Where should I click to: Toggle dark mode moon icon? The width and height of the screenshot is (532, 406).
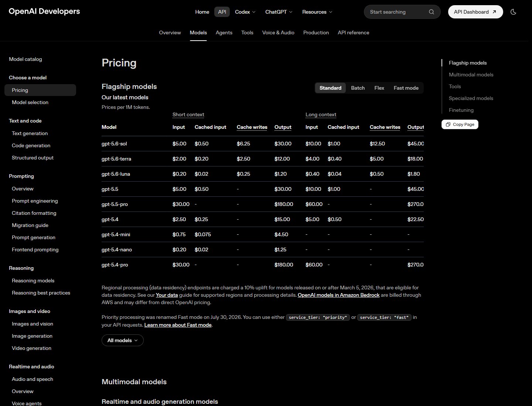click(513, 12)
